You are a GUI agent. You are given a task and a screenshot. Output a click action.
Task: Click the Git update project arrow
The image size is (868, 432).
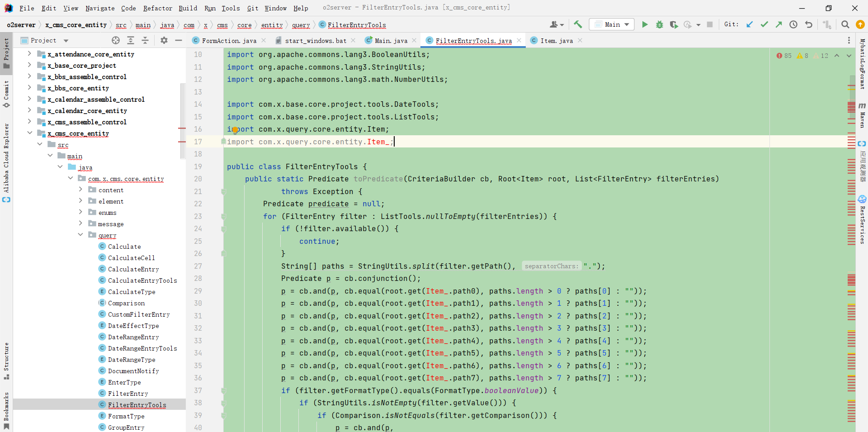click(x=750, y=24)
